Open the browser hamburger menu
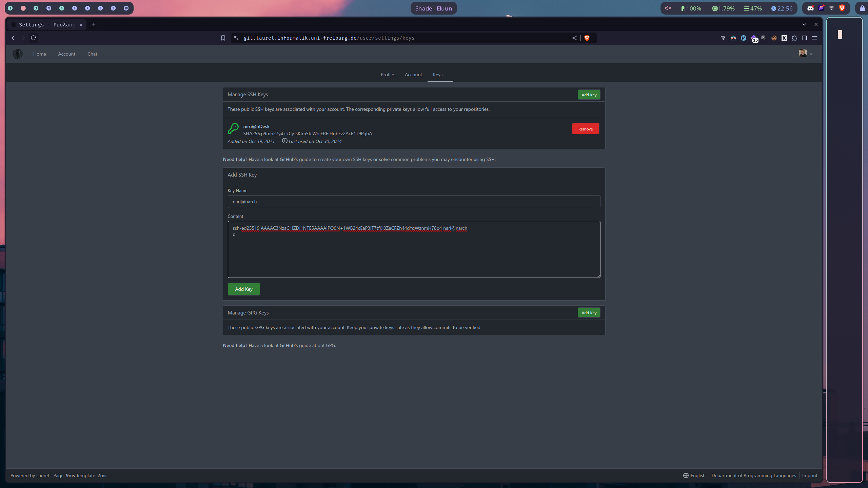Screen dimensions: 868x488 (815, 38)
